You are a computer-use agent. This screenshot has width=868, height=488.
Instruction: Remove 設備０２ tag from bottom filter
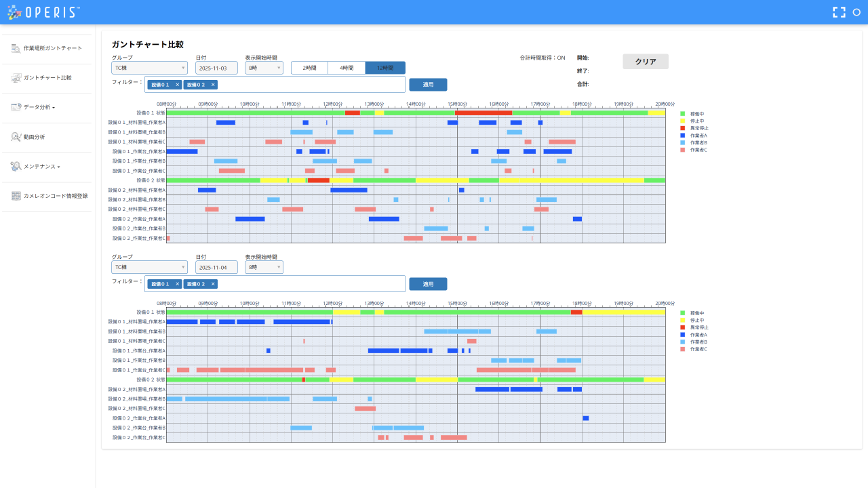pos(213,284)
